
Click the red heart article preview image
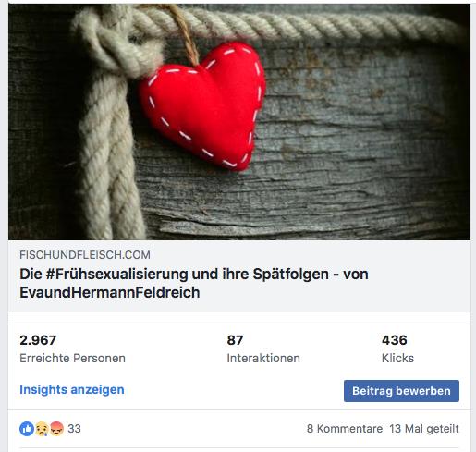click(x=201, y=104)
